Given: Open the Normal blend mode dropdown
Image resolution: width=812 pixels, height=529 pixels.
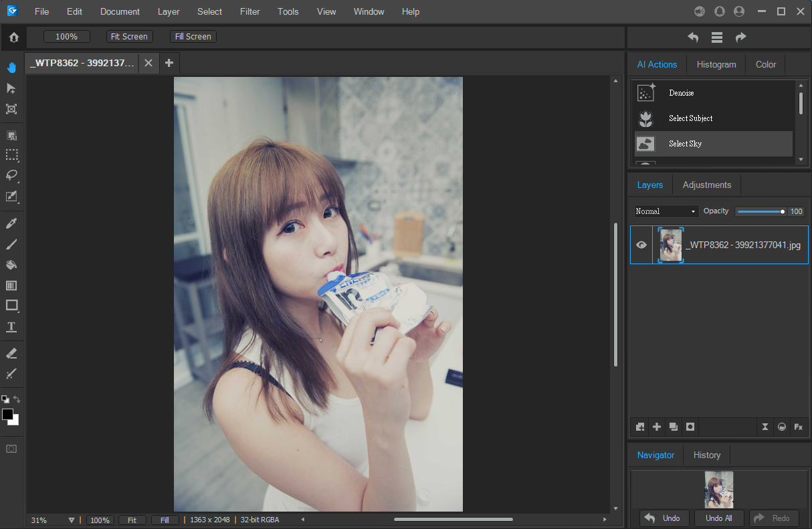Looking at the screenshot, I should pos(666,211).
